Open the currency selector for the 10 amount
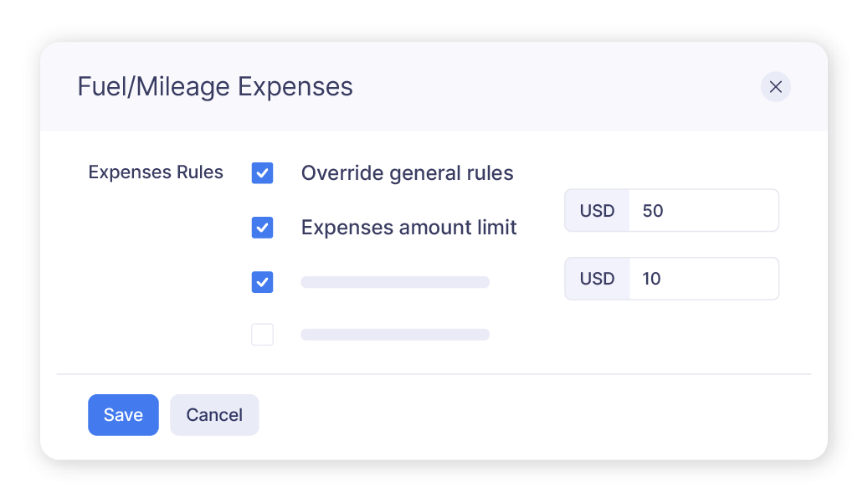 tap(597, 279)
